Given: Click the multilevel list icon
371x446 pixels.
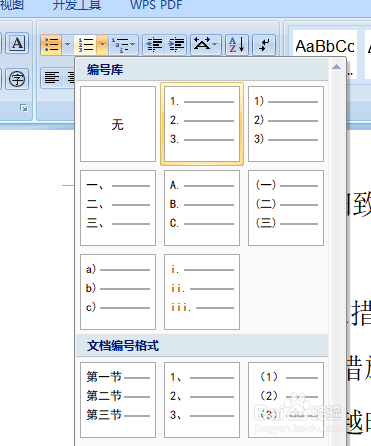Looking at the screenshot, I should tap(123, 44).
